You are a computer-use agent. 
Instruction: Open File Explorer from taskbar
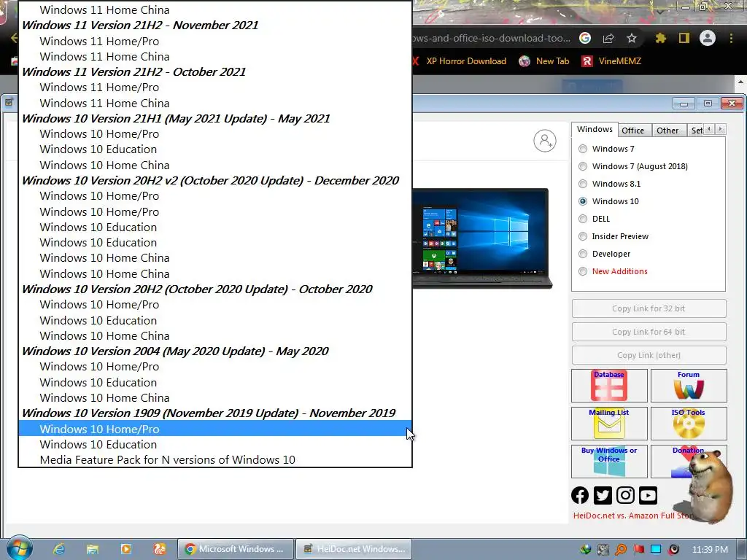pos(93,549)
